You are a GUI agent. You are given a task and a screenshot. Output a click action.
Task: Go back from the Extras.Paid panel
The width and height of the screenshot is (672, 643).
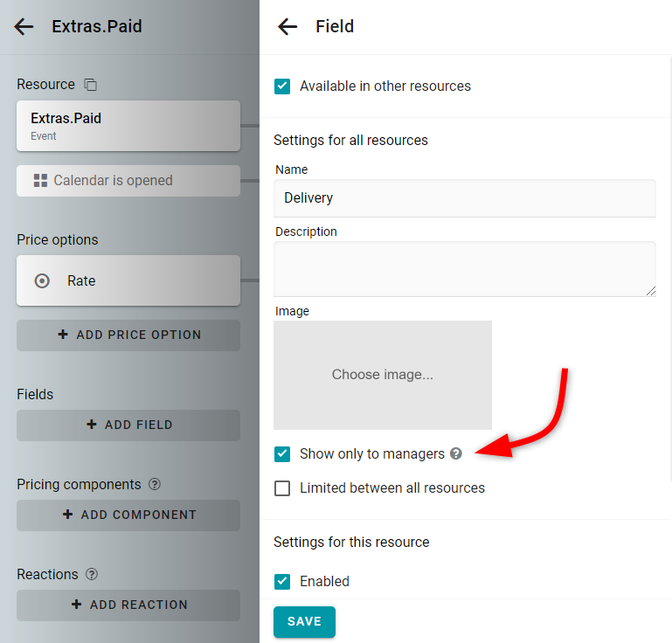point(24,26)
